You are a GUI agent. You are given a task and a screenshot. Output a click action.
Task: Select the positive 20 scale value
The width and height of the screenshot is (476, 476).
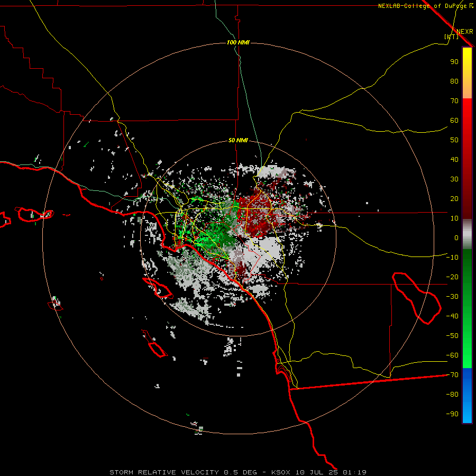(x=454, y=198)
